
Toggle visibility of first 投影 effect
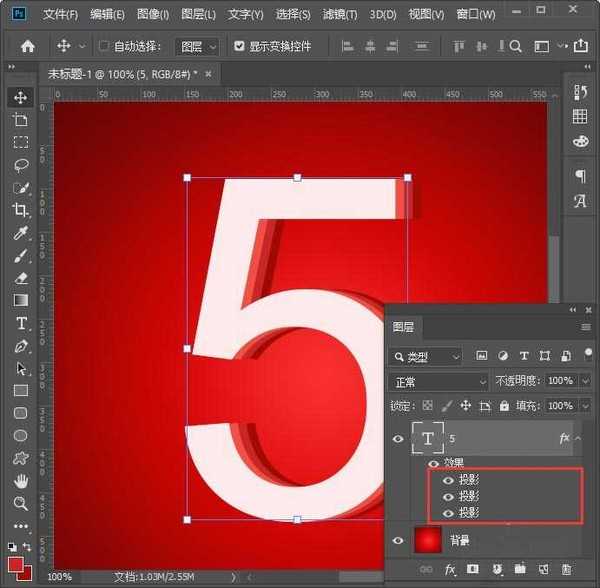447,480
